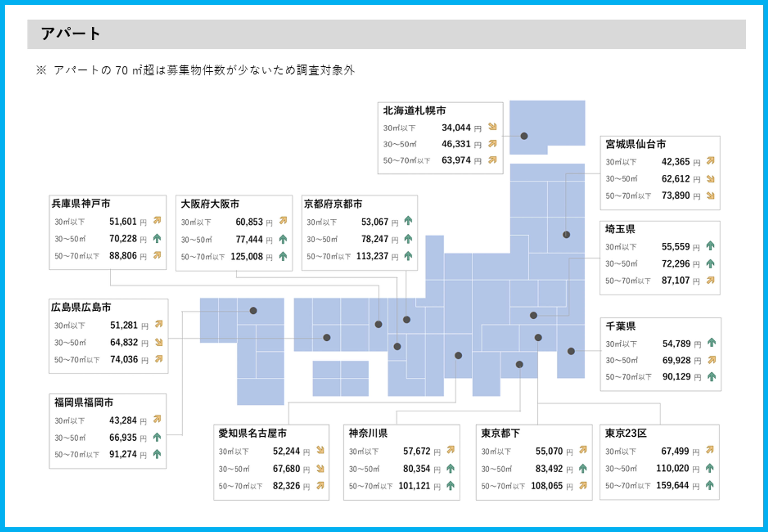Click the Hiroshima map dot

click(327, 338)
